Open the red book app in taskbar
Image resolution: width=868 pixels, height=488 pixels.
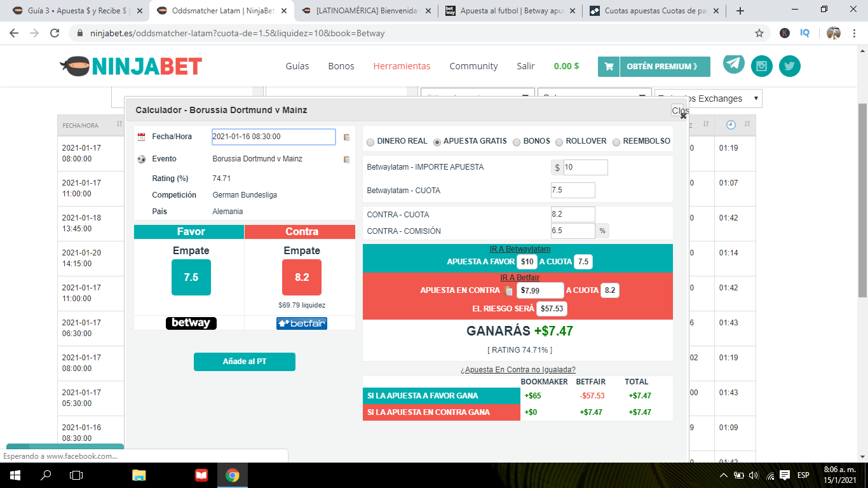pyautogui.click(x=201, y=475)
